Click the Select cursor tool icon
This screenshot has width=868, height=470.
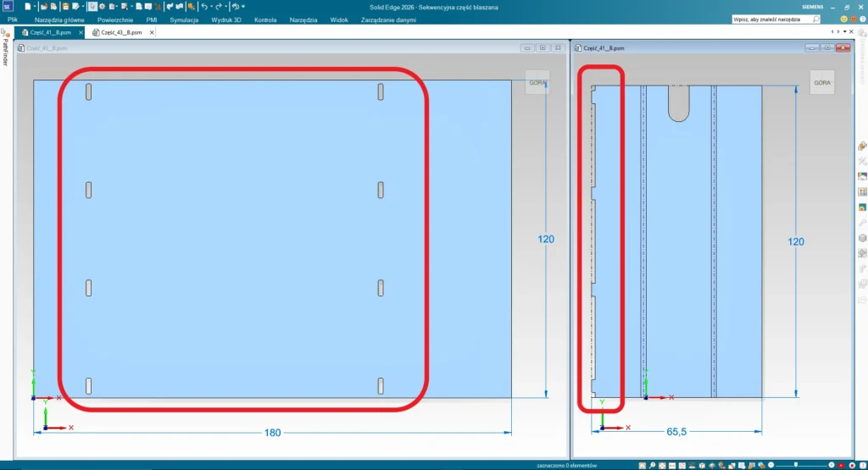[92, 6]
